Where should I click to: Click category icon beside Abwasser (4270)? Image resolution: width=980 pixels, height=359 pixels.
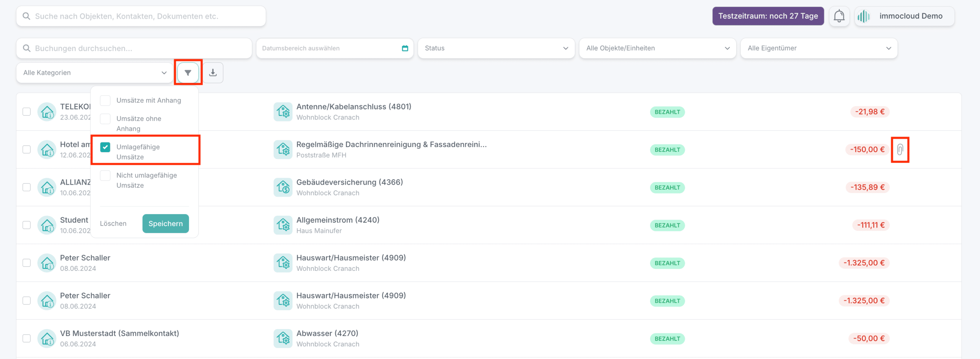coord(283,339)
